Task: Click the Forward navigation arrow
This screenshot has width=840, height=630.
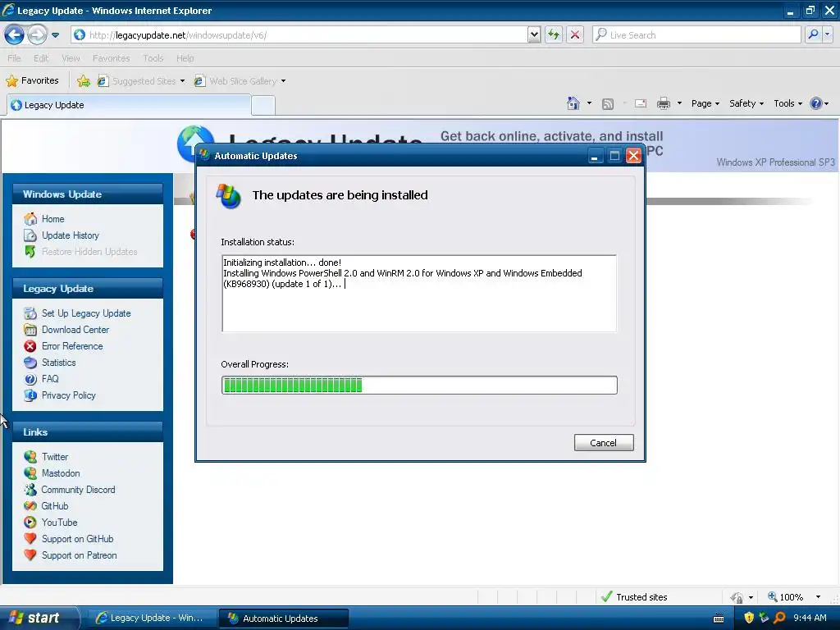Action: point(36,35)
